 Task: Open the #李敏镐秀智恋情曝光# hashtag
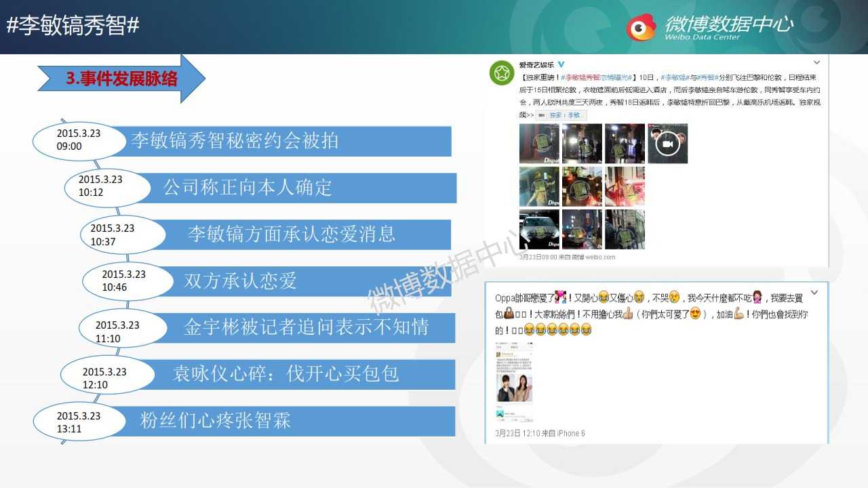[x=596, y=78]
